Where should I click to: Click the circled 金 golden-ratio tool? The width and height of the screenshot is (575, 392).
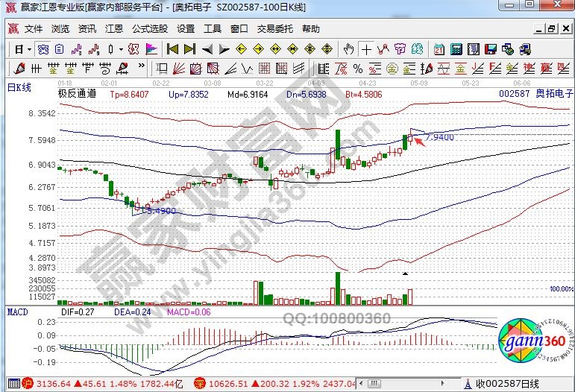tap(392, 68)
